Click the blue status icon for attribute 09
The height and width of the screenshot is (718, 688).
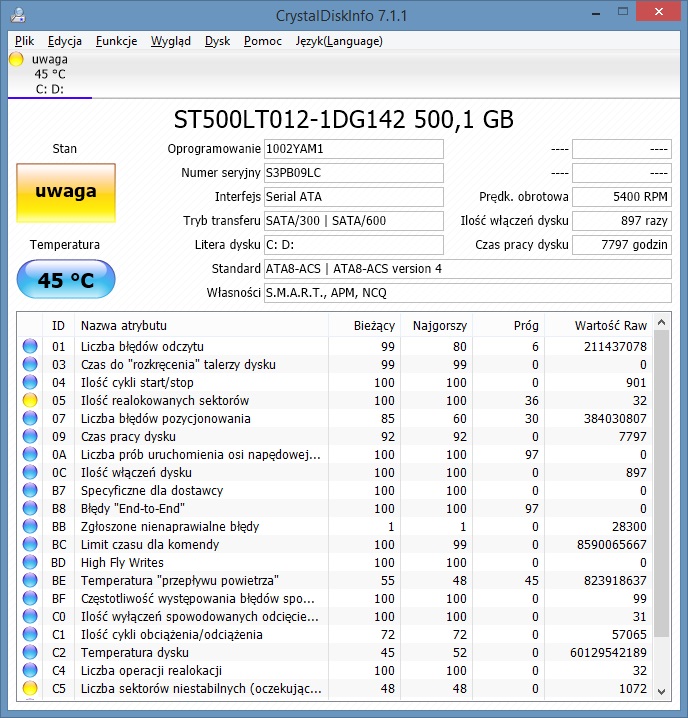point(30,436)
